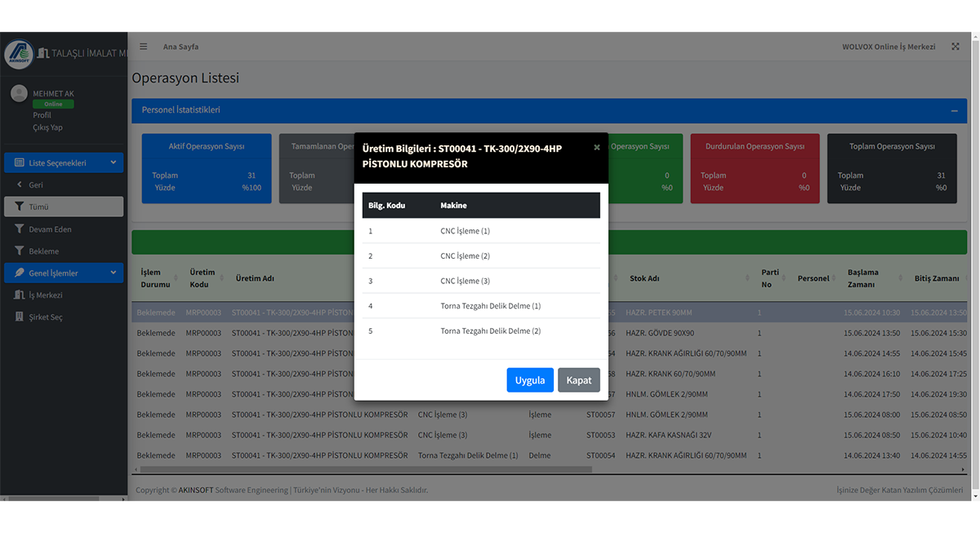Open İş Merkezi from sidebar

45,295
